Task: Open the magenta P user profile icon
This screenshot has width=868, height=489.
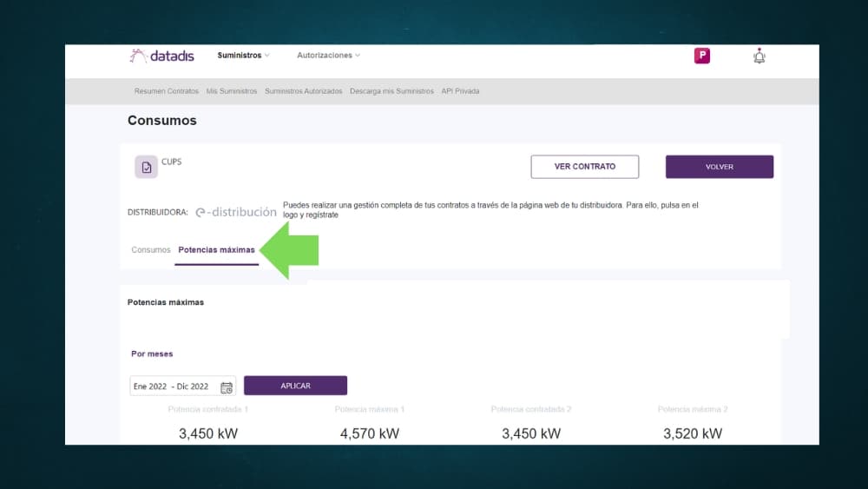Action: 702,56
